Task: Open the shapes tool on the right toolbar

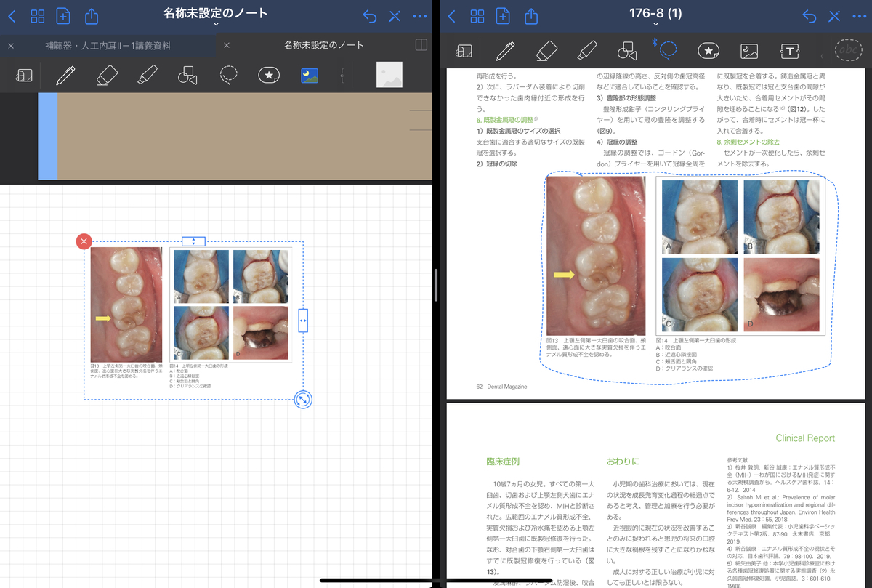Action: 627,51
